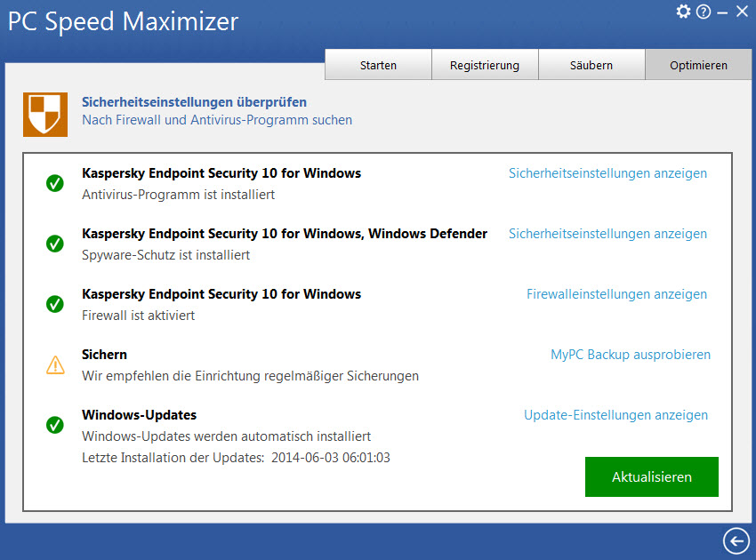Click green checkmark beside Antivirus-Programm ist installiert

click(x=55, y=183)
